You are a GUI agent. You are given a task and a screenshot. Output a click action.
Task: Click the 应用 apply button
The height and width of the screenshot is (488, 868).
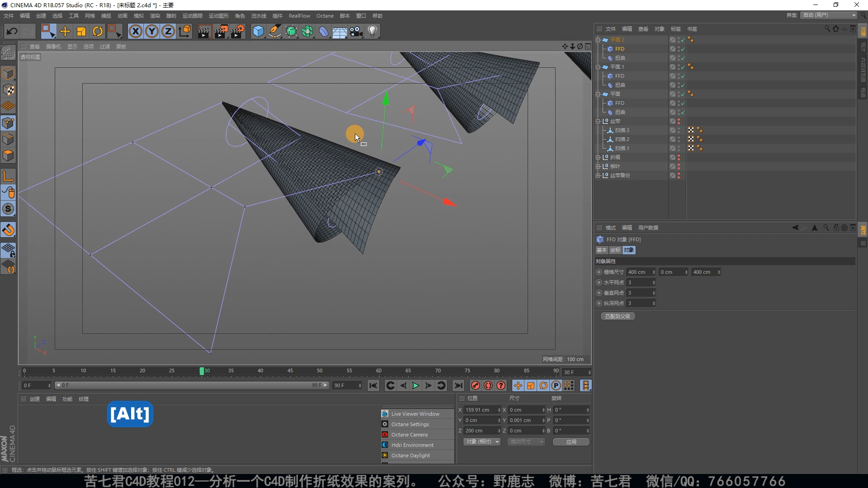click(571, 442)
